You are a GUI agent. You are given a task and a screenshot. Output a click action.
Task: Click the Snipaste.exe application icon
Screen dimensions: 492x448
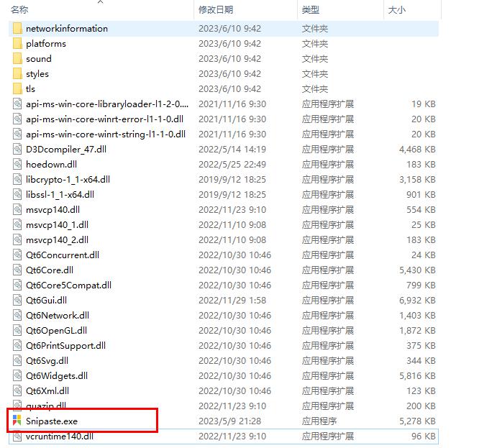[x=17, y=421]
